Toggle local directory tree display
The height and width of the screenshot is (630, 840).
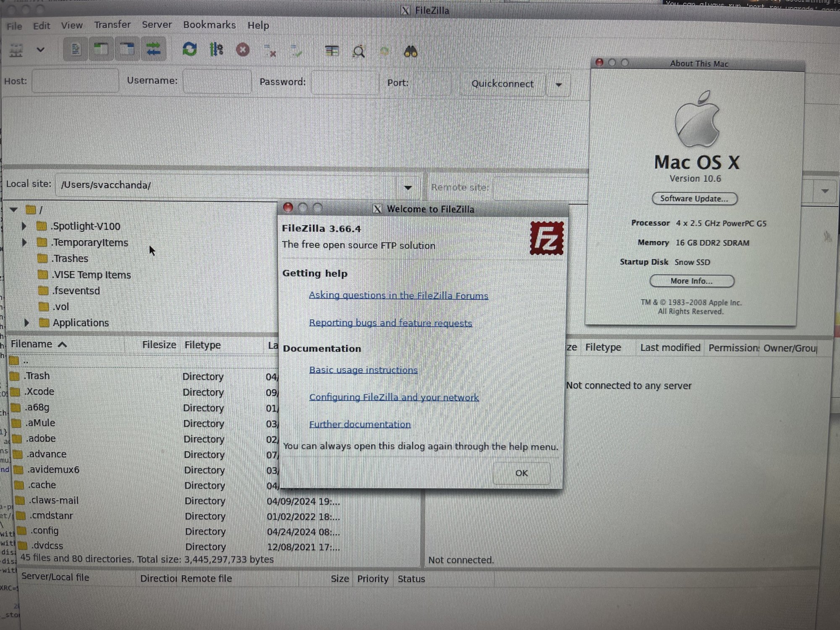101,50
